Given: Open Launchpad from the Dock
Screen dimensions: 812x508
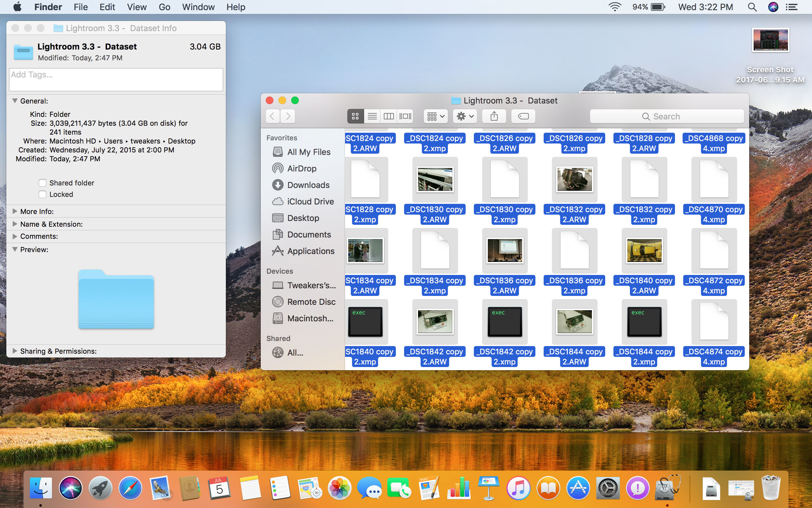Looking at the screenshot, I should pos(100,488).
